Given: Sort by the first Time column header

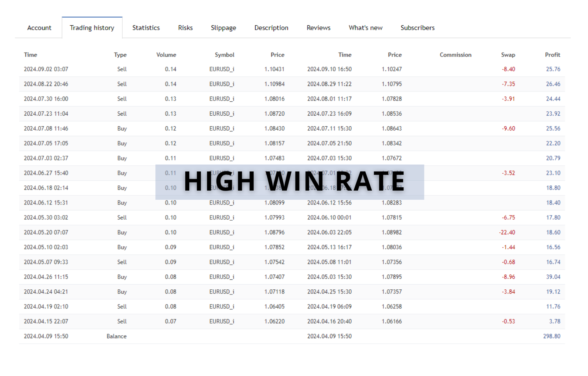Looking at the screenshot, I should (31, 55).
